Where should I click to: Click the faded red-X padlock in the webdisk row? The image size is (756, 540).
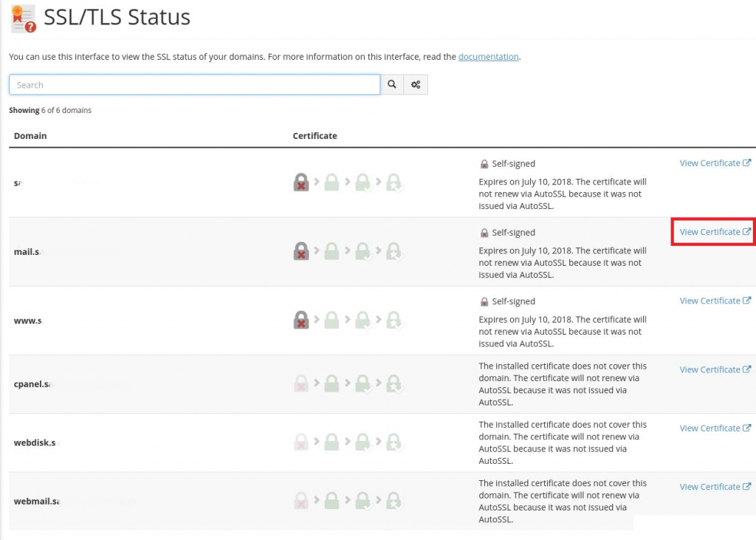[x=301, y=442]
